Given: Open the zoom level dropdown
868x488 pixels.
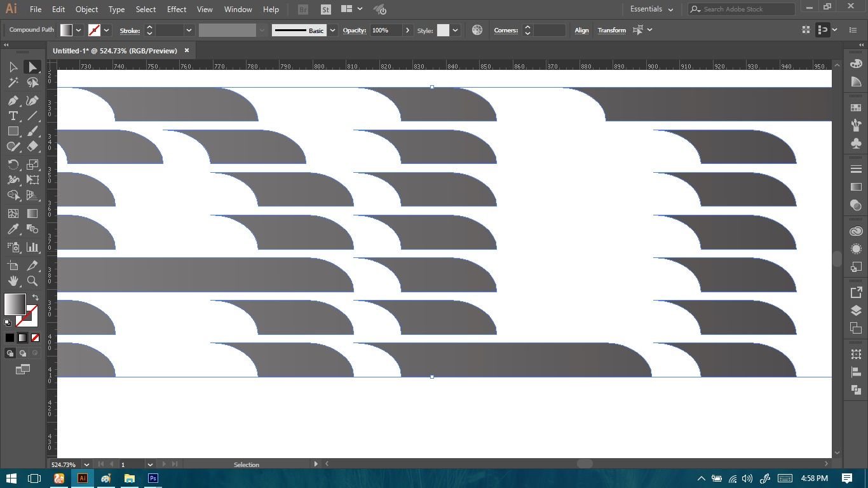Looking at the screenshot, I should (86, 464).
